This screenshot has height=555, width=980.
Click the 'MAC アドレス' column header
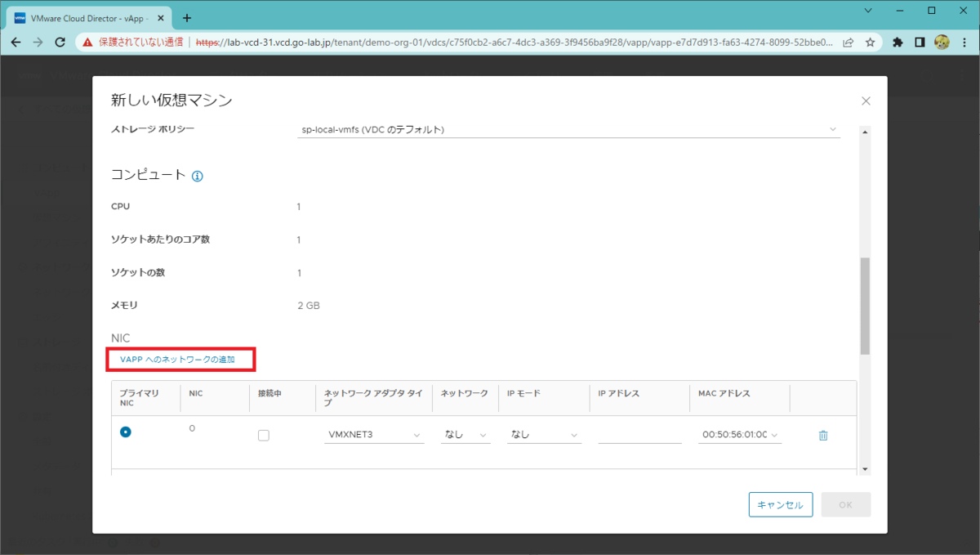tap(724, 393)
